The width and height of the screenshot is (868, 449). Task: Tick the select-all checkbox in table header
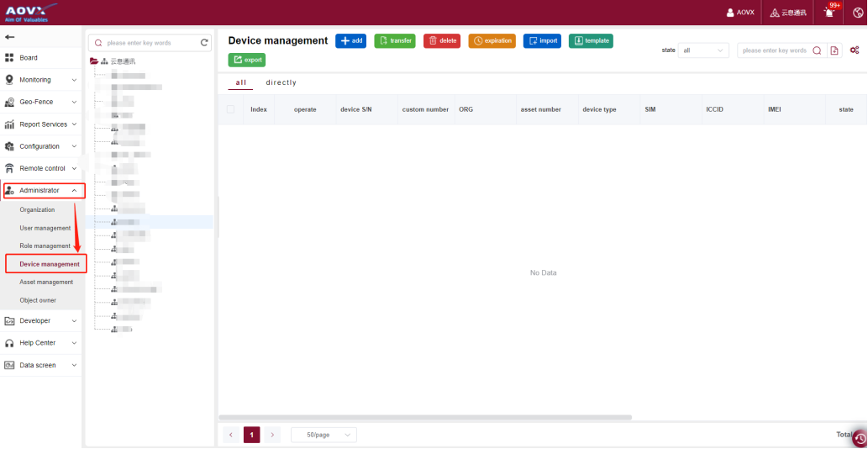(230, 109)
